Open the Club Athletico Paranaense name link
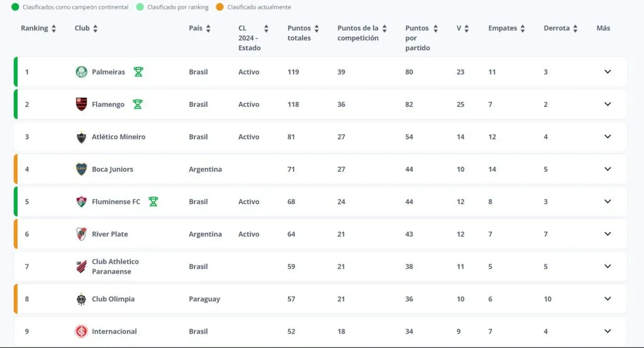This screenshot has width=644, height=348. [115, 266]
